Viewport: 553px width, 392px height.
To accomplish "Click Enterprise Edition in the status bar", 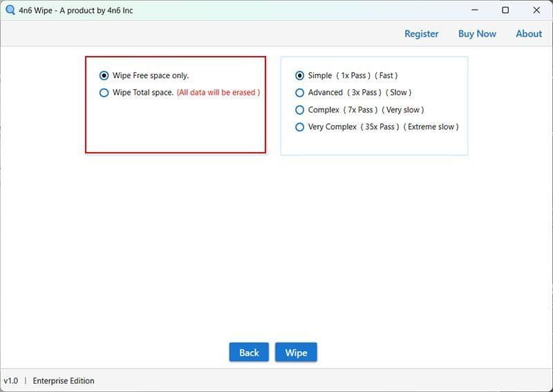I will tap(64, 381).
